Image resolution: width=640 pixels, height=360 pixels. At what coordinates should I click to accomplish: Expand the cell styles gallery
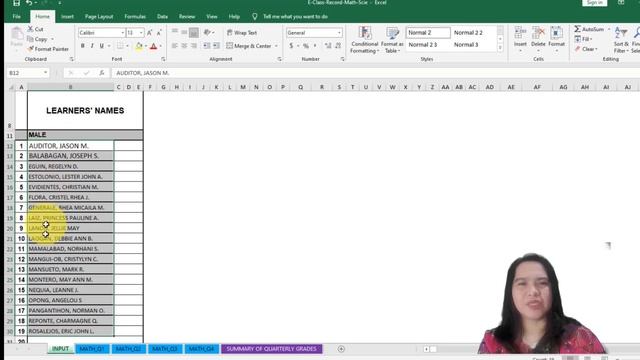click(500, 48)
